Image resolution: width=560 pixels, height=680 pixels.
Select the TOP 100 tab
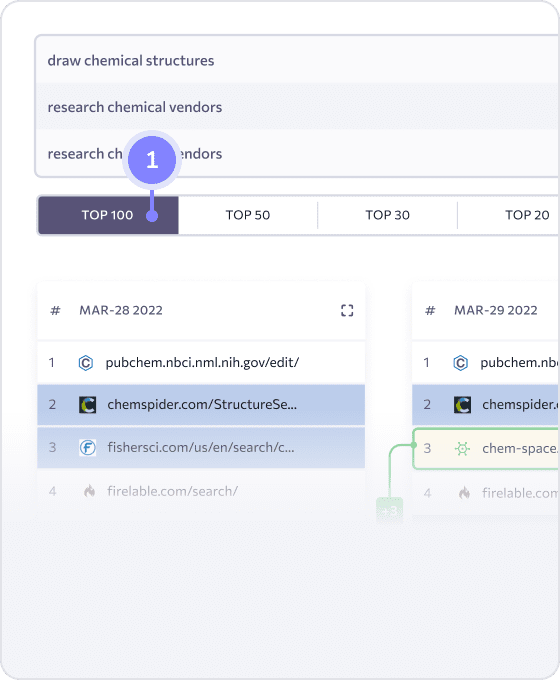[x=108, y=215]
